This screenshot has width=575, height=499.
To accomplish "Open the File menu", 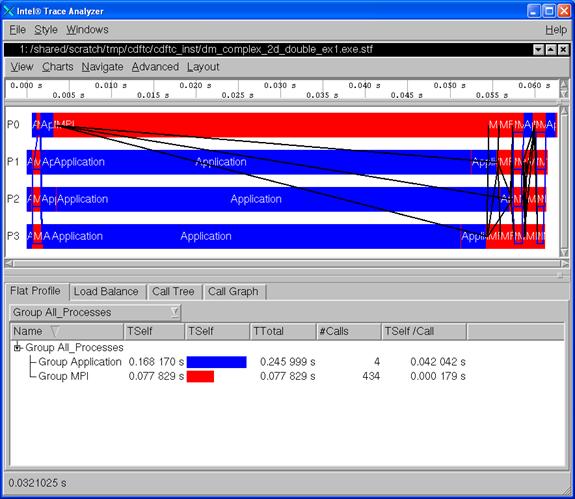I will (x=17, y=30).
